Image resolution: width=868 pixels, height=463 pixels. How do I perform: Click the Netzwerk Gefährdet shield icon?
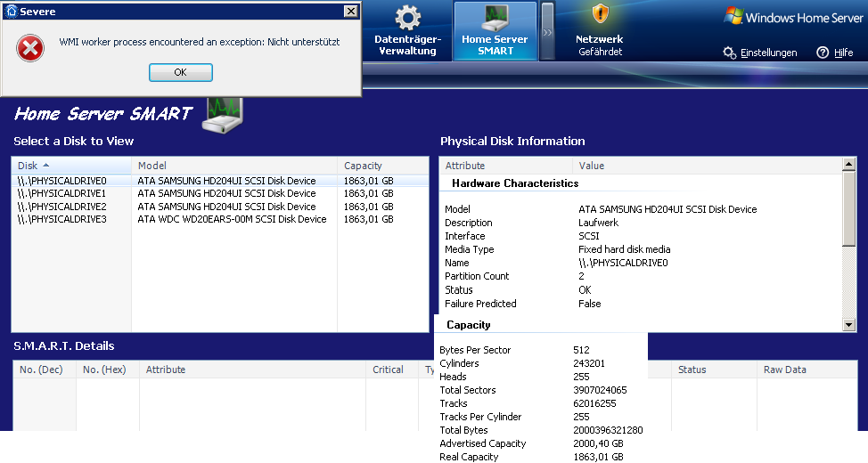(x=600, y=13)
